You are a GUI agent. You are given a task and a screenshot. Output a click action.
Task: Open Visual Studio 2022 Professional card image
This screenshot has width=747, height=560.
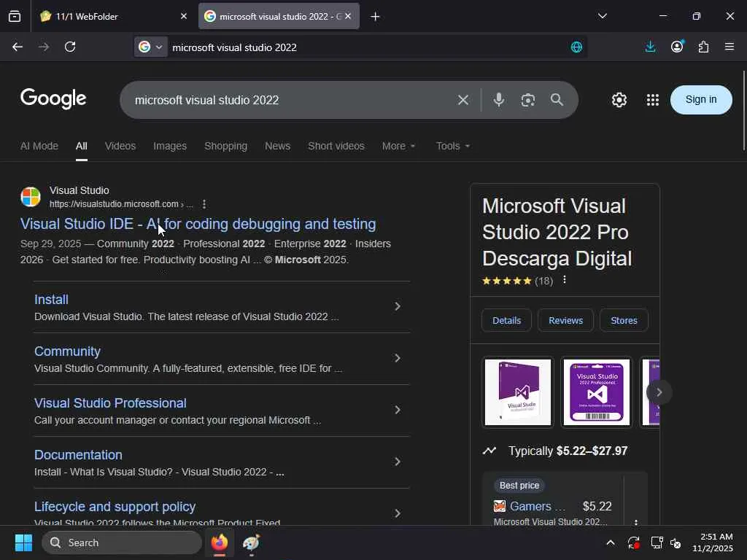597,392
